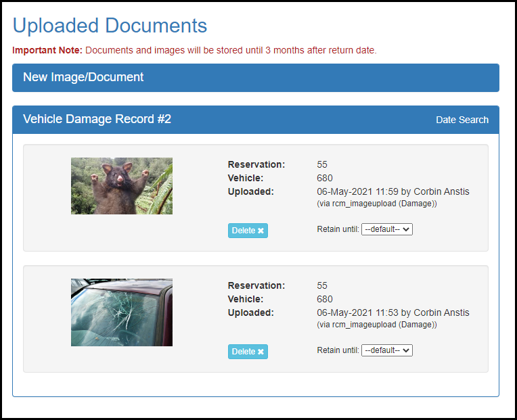Click '(via rcm_imageupload (Damage))' under 11:59 upload
The width and height of the screenshot is (517, 420).
click(x=377, y=204)
